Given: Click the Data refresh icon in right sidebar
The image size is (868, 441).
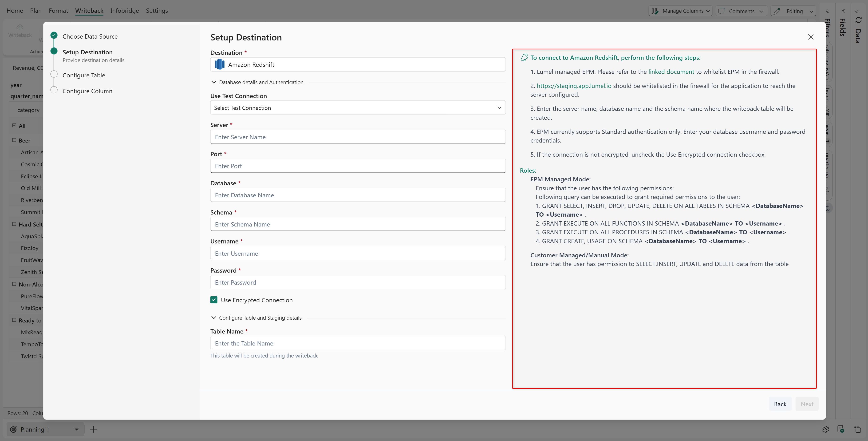Looking at the screenshot, I should coord(858,20).
